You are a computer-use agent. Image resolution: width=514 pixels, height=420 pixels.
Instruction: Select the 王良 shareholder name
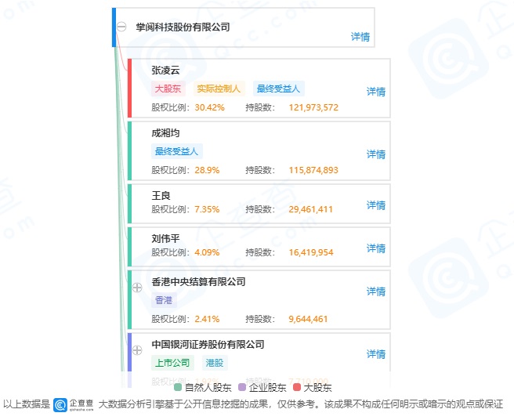(161, 195)
